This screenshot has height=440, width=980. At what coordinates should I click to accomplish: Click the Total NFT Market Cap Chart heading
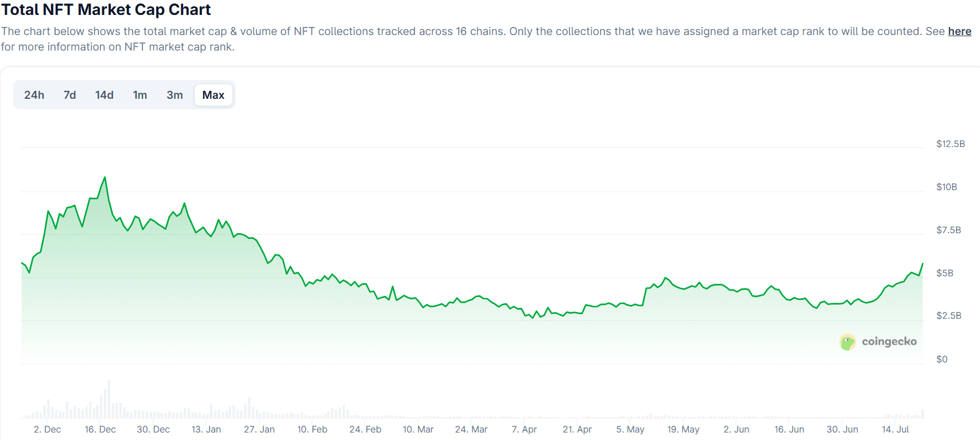(106, 10)
